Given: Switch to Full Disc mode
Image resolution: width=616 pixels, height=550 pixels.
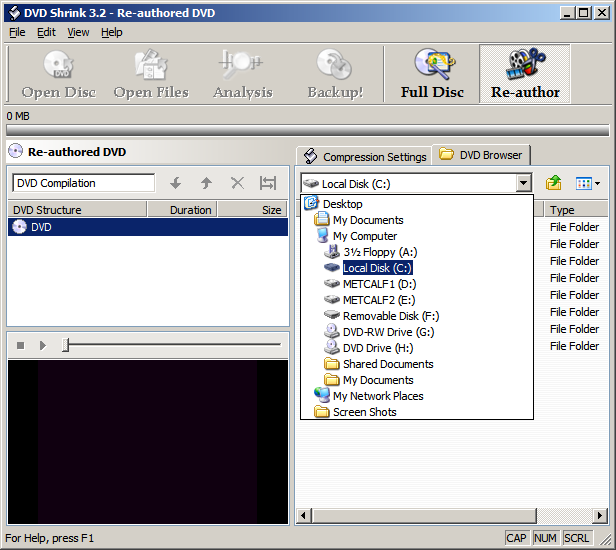Looking at the screenshot, I should [432, 74].
